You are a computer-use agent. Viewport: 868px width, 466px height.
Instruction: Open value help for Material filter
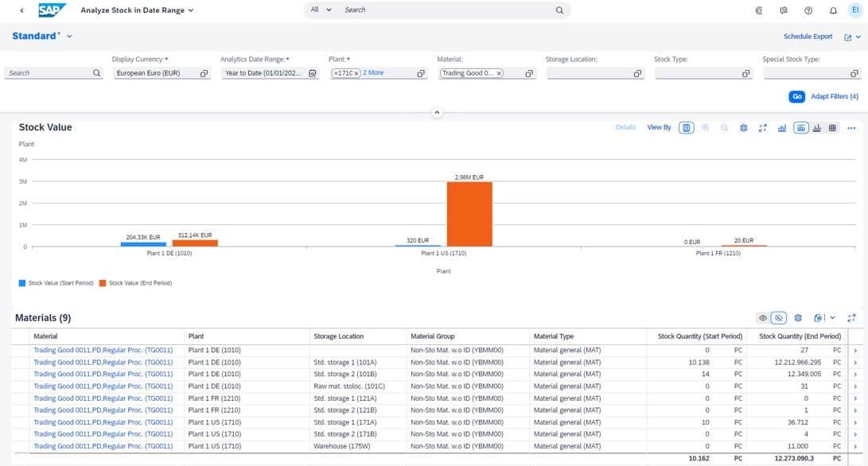point(529,73)
